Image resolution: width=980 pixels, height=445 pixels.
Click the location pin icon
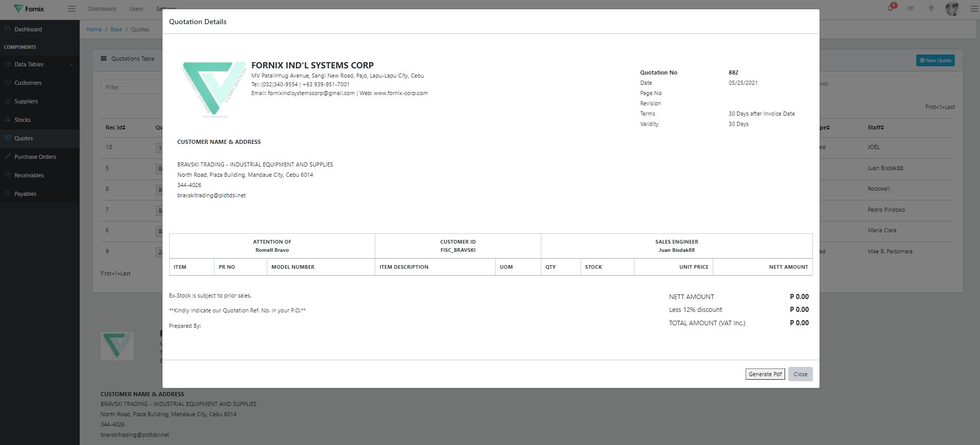931,9
